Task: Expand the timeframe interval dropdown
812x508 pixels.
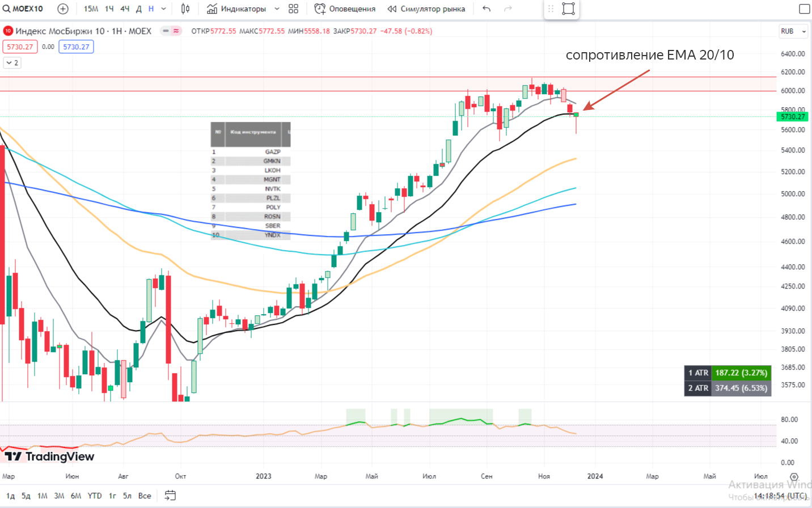Action: (164, 9)
